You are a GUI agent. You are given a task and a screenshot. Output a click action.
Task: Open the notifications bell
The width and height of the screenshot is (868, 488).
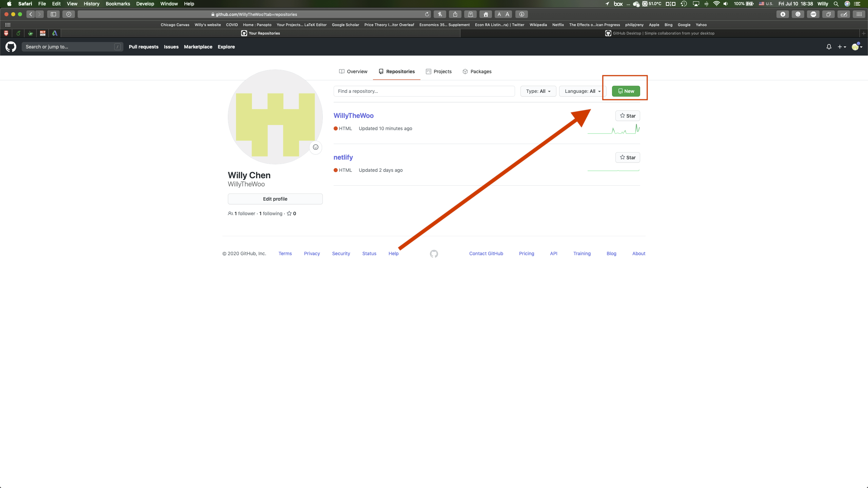[829, 47]
